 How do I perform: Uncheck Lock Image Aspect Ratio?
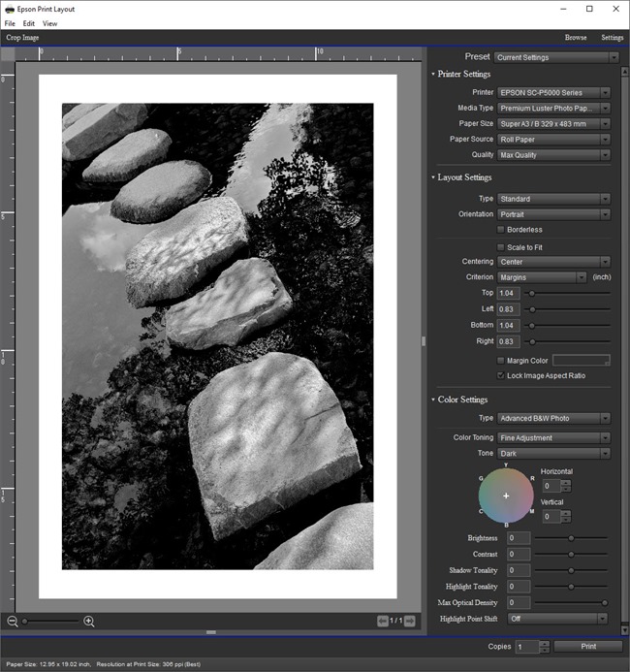coord(501,375)
